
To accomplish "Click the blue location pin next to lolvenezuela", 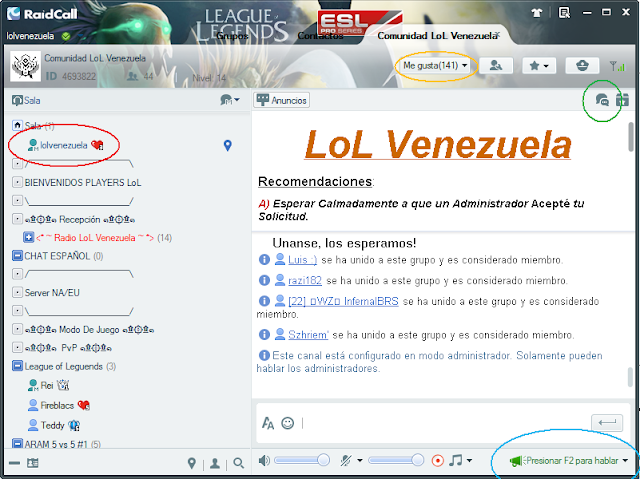I will 228,145.
